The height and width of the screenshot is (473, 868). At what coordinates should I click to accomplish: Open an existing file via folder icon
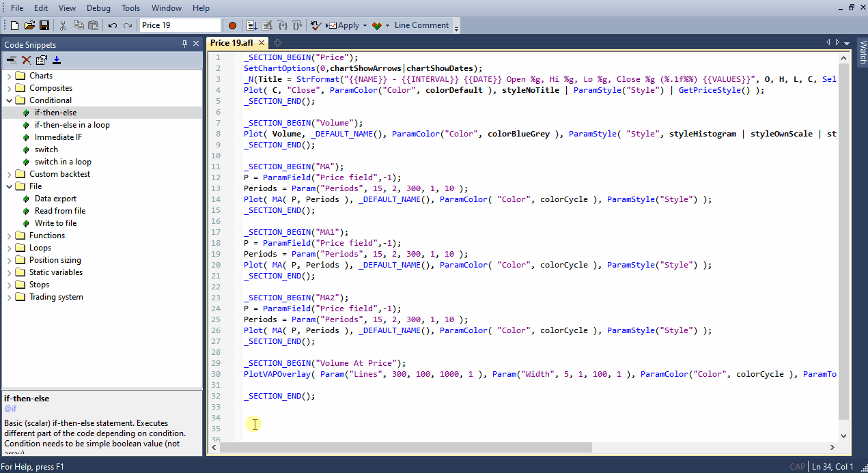pyautogui.click(x=29, y=25)
